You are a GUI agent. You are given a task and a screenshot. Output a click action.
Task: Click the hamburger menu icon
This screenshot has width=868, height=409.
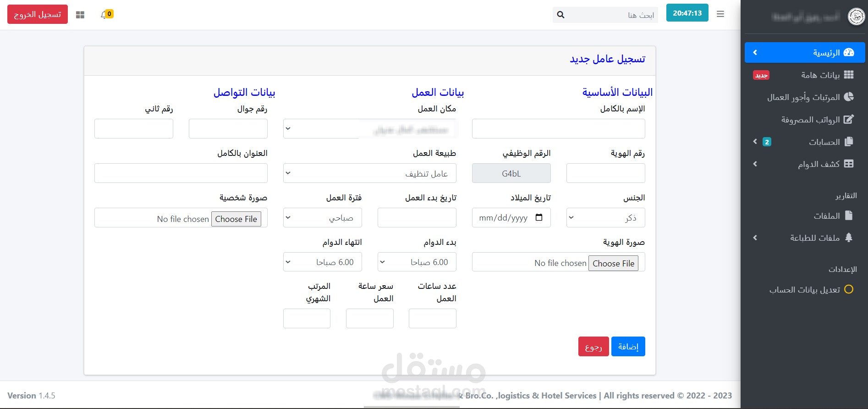click(720, 14)
